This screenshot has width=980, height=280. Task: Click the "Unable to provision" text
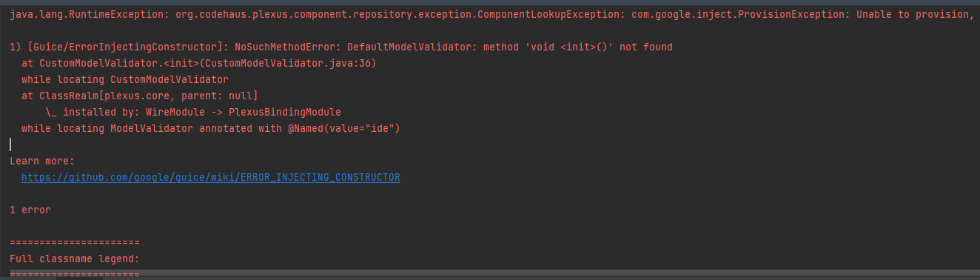coord(913,15)
